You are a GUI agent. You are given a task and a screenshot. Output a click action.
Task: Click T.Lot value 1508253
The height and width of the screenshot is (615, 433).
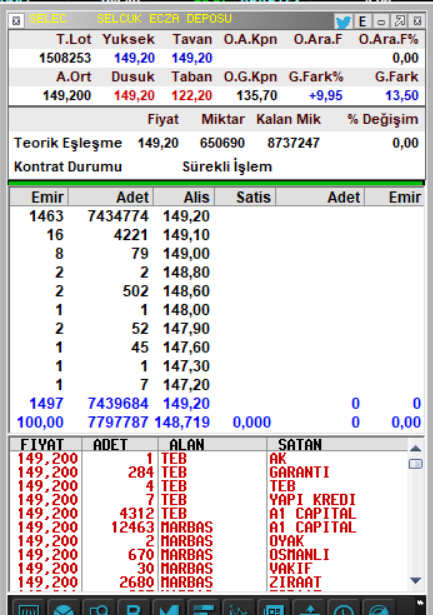coord(65,58)
